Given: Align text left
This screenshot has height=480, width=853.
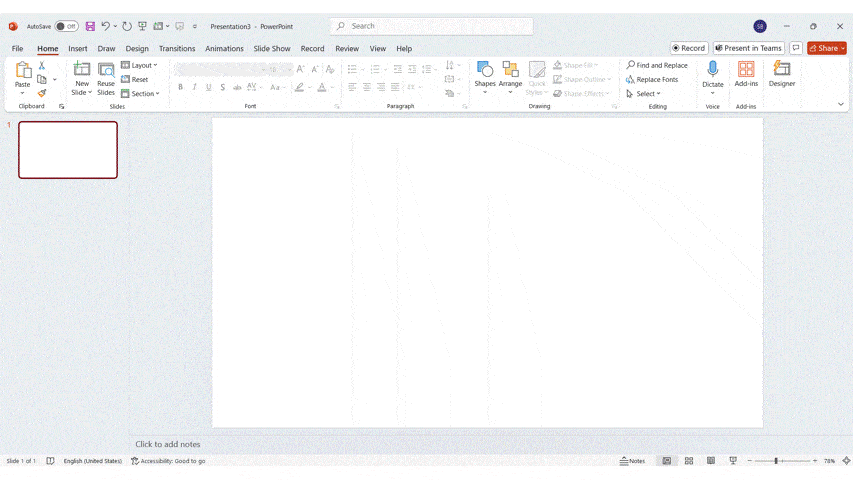Looking at the screenshot, I should point(352,87).
